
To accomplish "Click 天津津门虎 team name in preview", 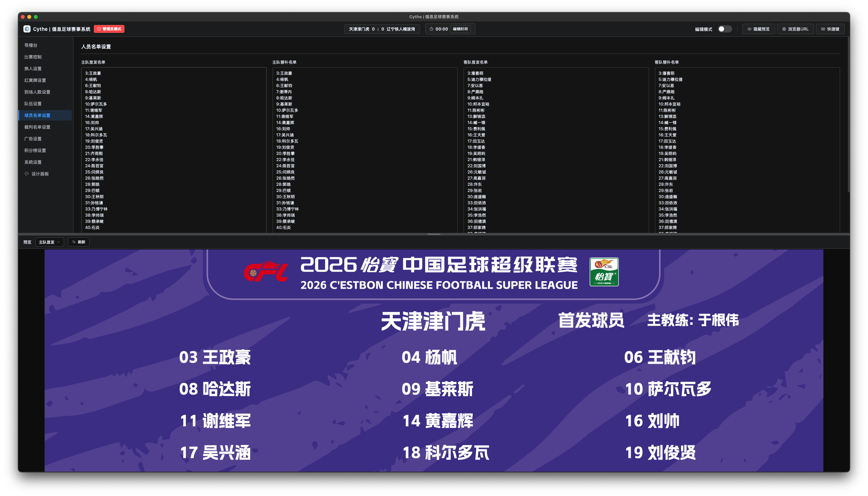I will [433, 321].
